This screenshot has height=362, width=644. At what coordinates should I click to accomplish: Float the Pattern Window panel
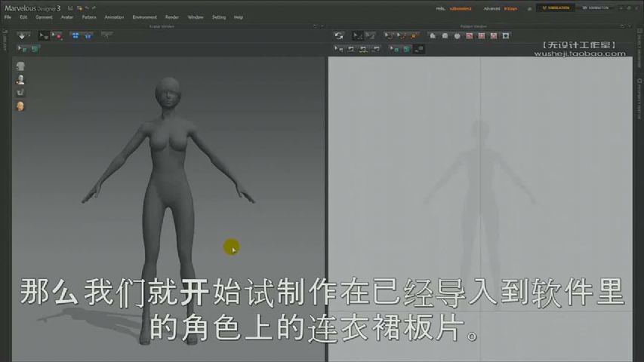pos(623,26)
